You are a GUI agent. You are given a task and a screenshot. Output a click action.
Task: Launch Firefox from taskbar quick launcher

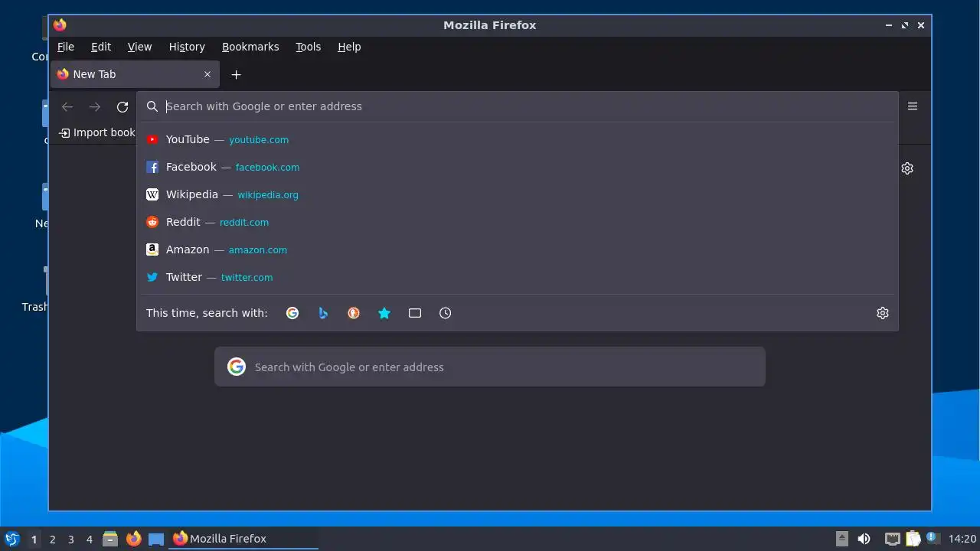click(134, 539)
